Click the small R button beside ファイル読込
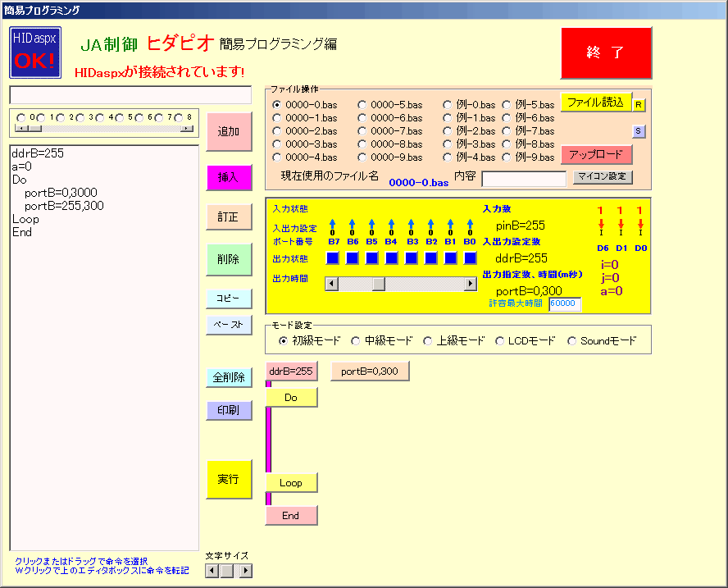Viewport: 728px width, 588px height. click(639, 104)
